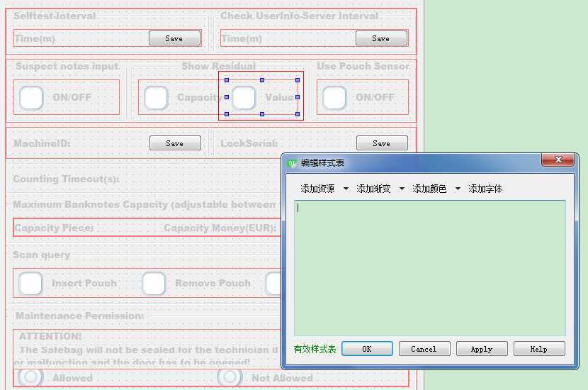Viewport: 588px width, 390px height.
Task: Open the 添加颜色 dropdown arrow
Action: click(x=458, y=189)
